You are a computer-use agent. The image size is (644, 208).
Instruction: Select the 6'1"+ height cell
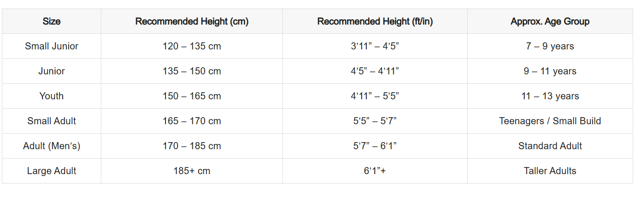(375, 171)
